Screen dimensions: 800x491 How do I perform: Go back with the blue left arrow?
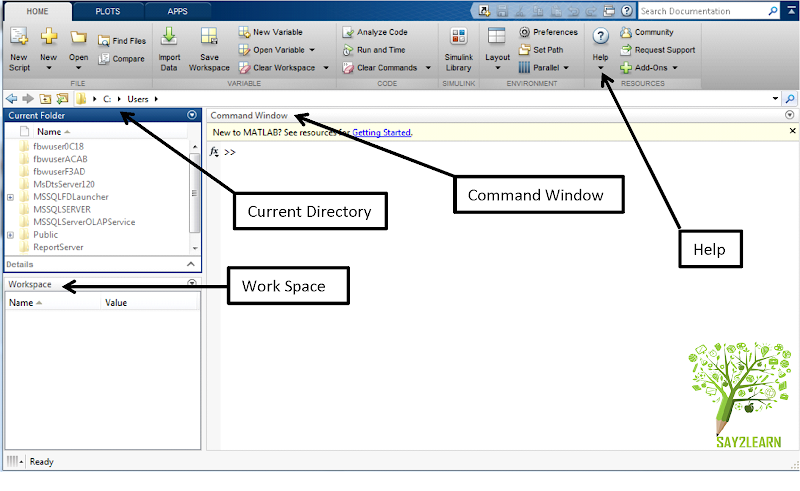[x=12, y=99]
